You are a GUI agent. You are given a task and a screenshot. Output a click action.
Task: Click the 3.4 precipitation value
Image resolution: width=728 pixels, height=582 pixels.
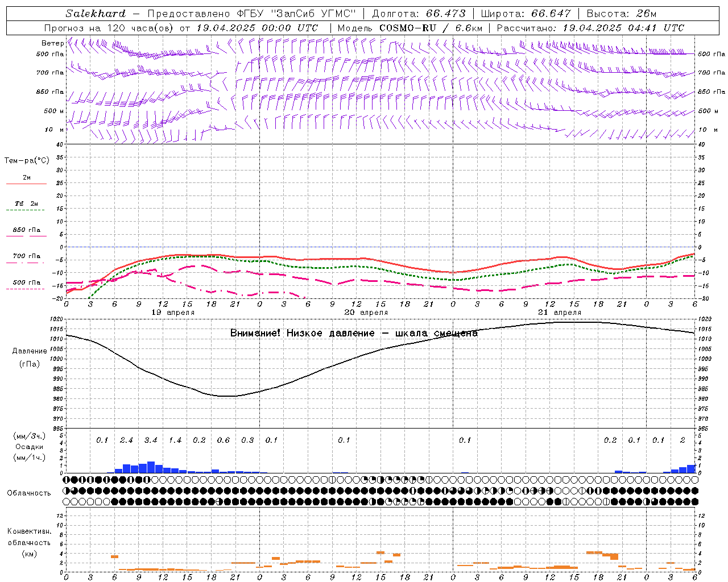pyautogui.click(x=151, y=440)
